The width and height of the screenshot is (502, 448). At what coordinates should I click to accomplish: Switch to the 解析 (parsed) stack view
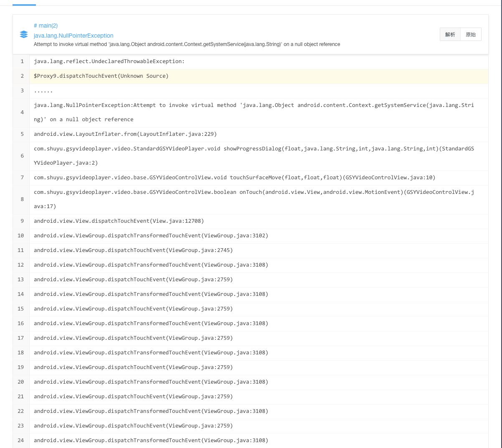click(x=450, y=34)
